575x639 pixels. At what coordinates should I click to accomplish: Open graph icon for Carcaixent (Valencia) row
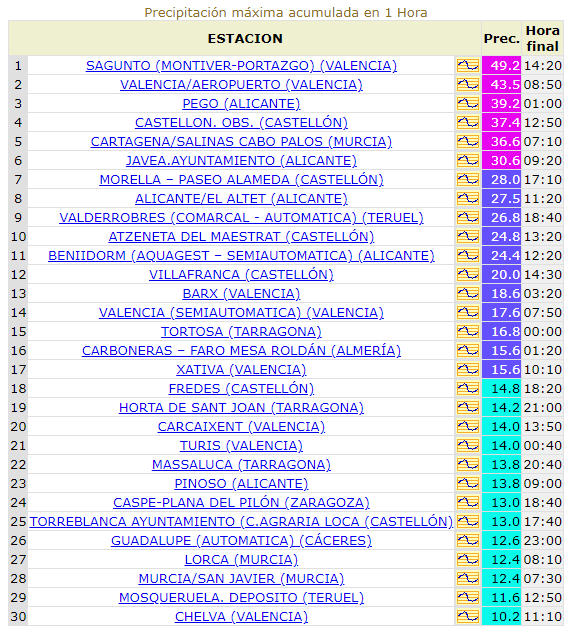coord(467,427)
